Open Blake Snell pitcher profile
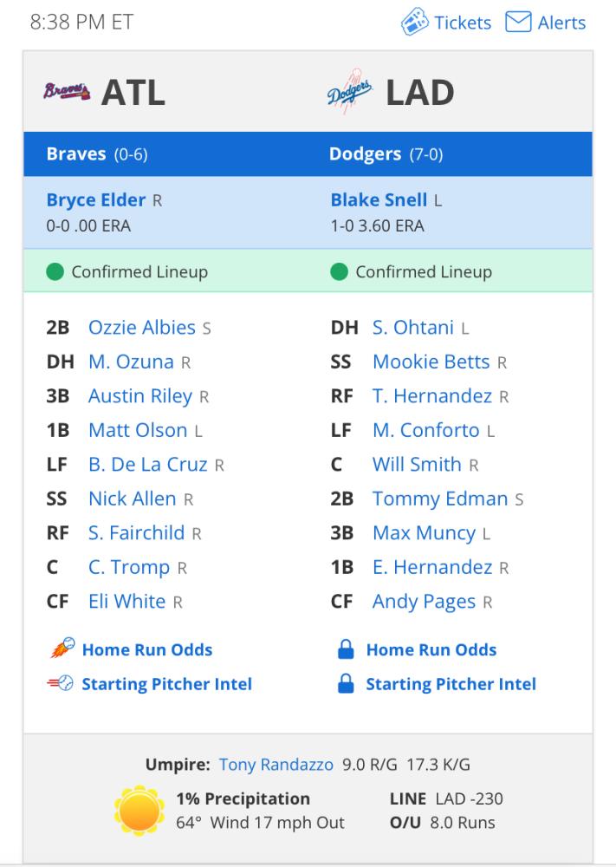 (x=379, y=199)
